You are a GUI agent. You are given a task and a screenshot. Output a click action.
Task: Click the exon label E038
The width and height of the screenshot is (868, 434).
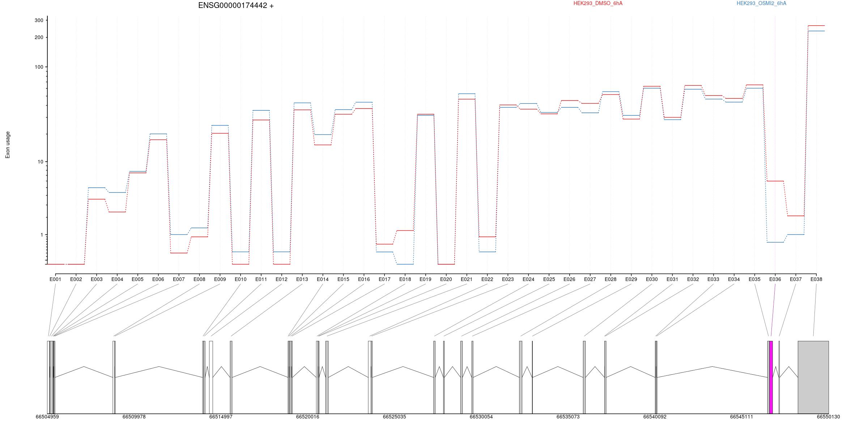tap(816, 279)
